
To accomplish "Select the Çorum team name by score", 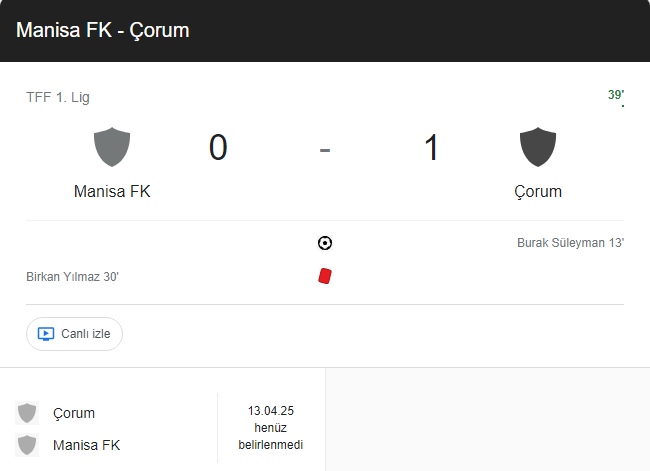I will [x=538, y=192].
